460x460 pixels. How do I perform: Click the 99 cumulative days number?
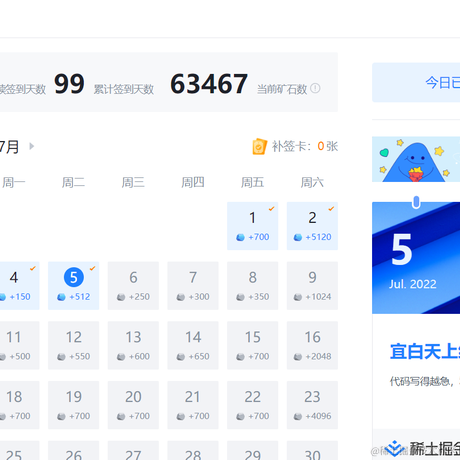69,84
